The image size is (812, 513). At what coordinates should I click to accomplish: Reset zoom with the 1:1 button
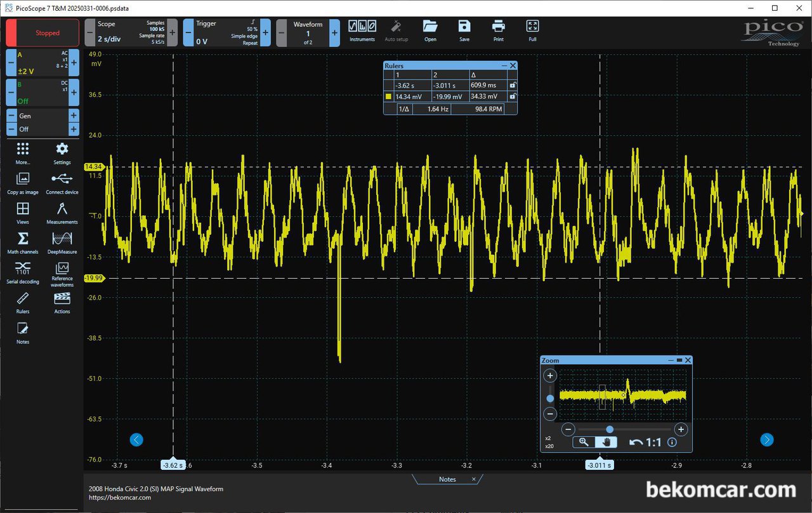[646, 443]
